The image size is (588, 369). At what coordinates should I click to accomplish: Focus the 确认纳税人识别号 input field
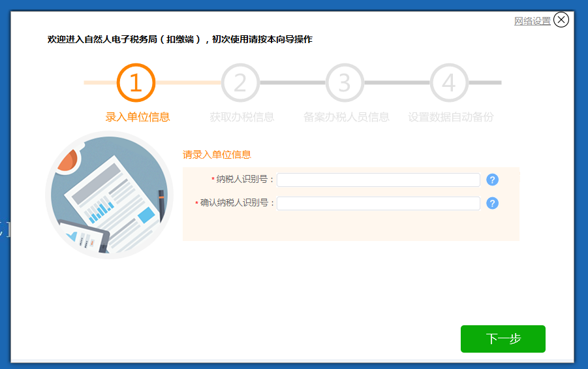tap(379, 204)
